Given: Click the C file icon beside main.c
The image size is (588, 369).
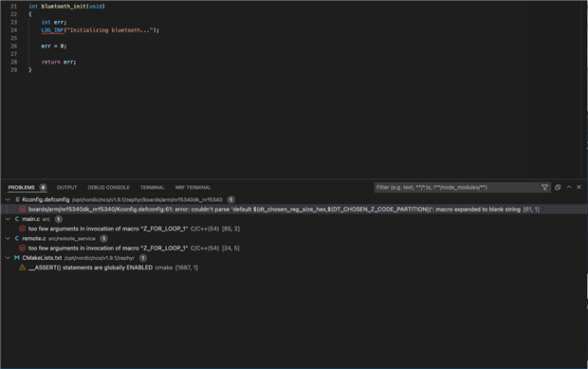Looking at the screenshot, I should point(17,219).
